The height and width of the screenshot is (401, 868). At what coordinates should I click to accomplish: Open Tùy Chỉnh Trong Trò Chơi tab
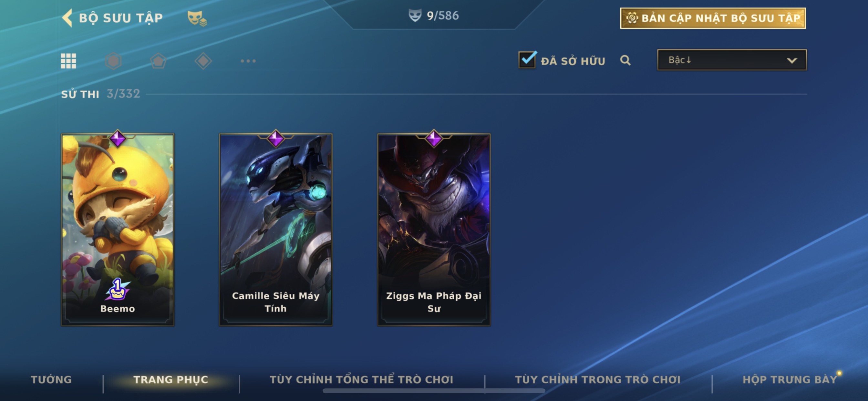598,380
